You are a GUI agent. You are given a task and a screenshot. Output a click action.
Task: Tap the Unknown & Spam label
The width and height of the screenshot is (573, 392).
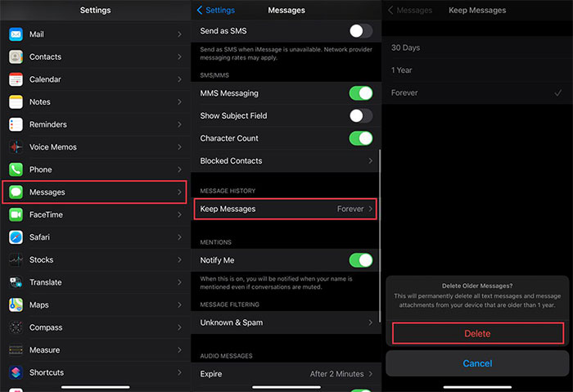click(232, 322)
